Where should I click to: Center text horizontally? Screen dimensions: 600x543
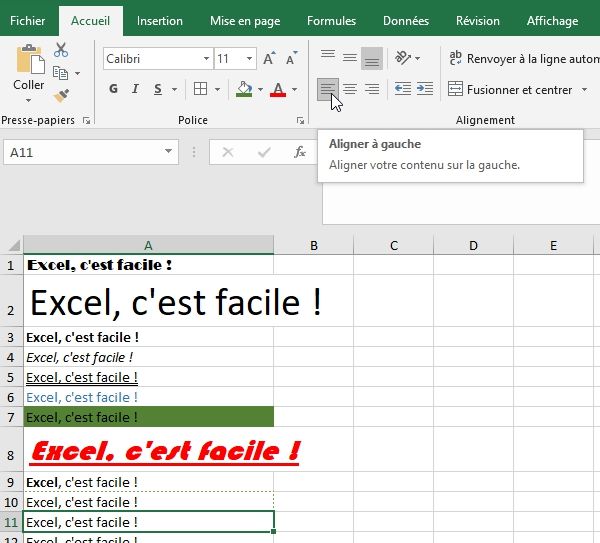click(350, 89)
